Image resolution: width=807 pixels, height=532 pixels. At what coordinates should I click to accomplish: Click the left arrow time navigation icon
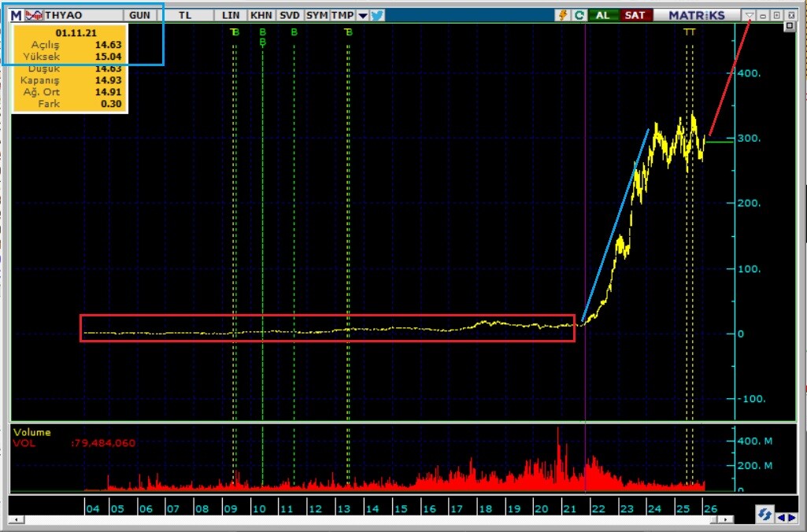(780, 517)
